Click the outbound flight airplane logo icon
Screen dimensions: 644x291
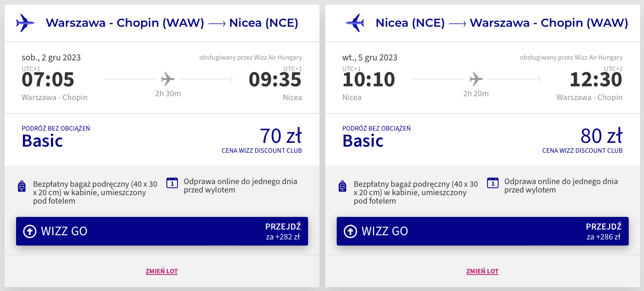pyautogui.click(x=25, y=23)
